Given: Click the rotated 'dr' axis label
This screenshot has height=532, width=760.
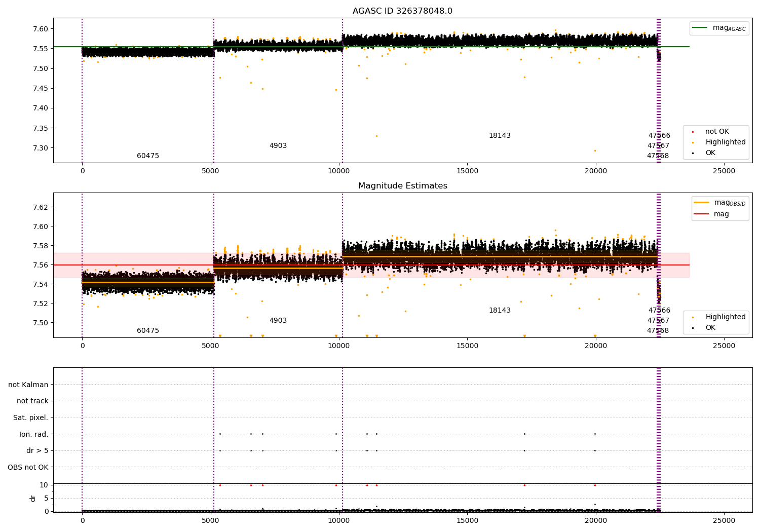Looking at the screenshot, I should [33, 498].
